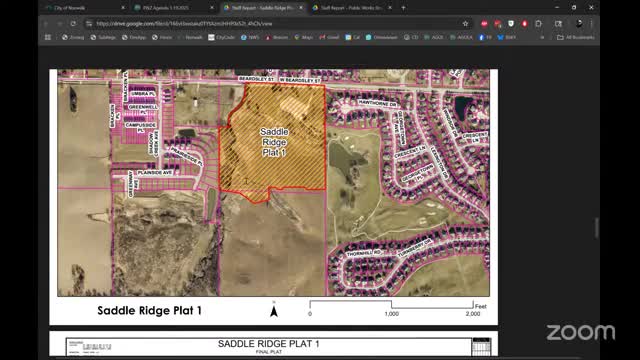The height and width of the screenshot is (360, 640).
Task: Open the apps grid in bookmarks bar
Action: click(x=48, y=37)
